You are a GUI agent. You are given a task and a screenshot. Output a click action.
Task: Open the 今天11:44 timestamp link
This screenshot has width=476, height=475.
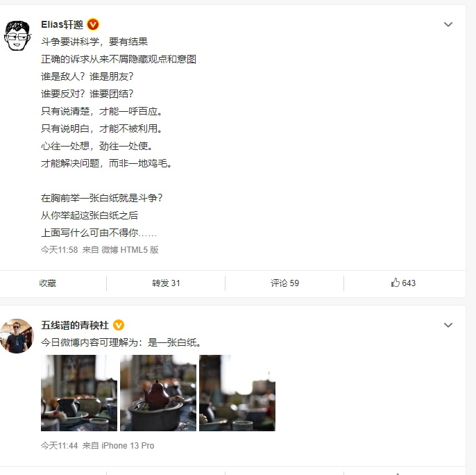59,446
